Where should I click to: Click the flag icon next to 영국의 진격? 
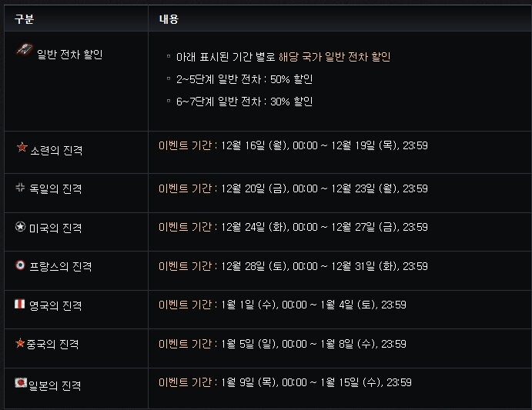(x=20, y=304)
